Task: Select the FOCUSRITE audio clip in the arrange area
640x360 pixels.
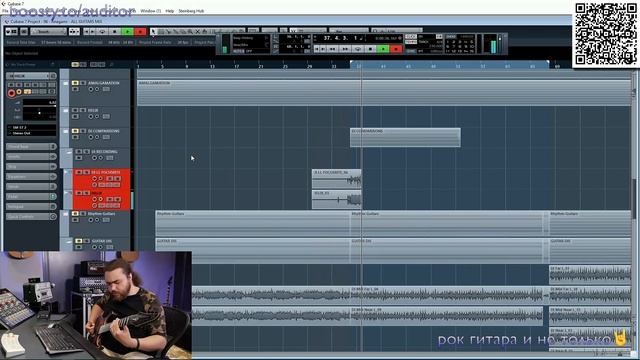Action: point(336,179)
